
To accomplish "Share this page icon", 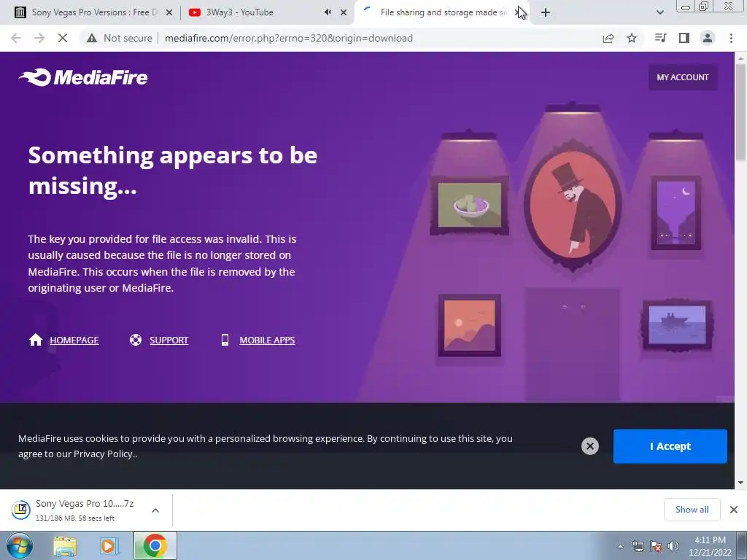I will tap(608, 38).
